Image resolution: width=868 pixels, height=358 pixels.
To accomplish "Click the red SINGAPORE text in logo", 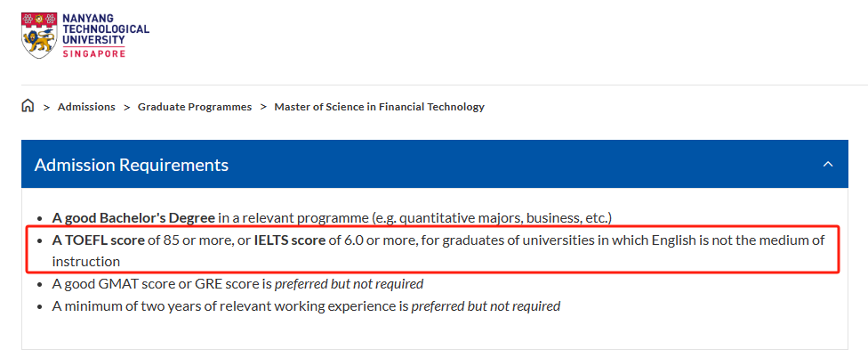I will 94,53.
